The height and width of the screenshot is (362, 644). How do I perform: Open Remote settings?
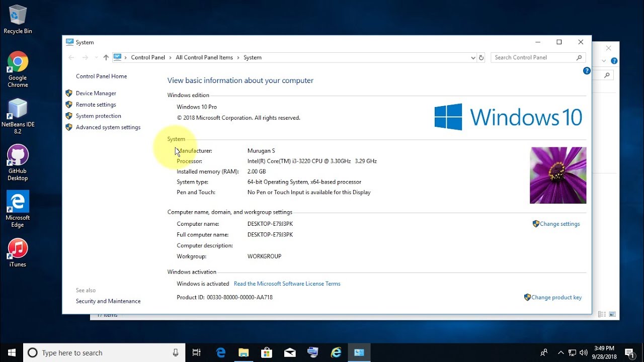(96, 105)
